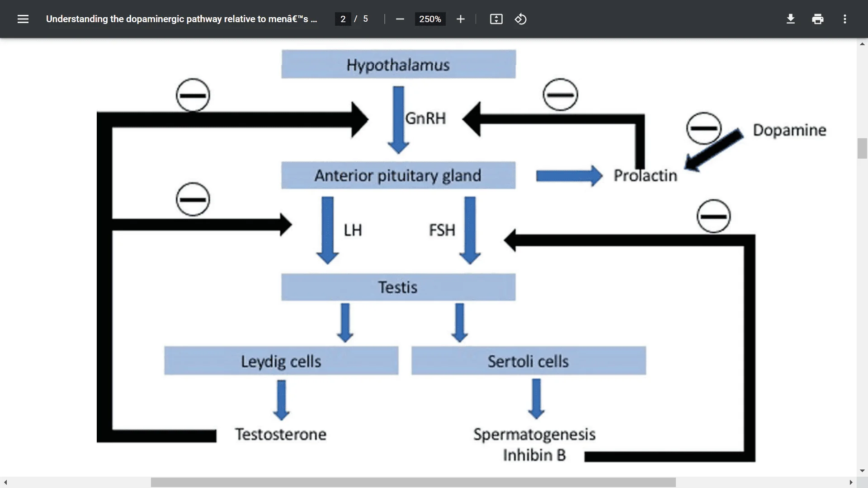This screenshot has height=488, width=868.
Task: Click the vertical scrollbar thumb
Action: coord(862,149)
